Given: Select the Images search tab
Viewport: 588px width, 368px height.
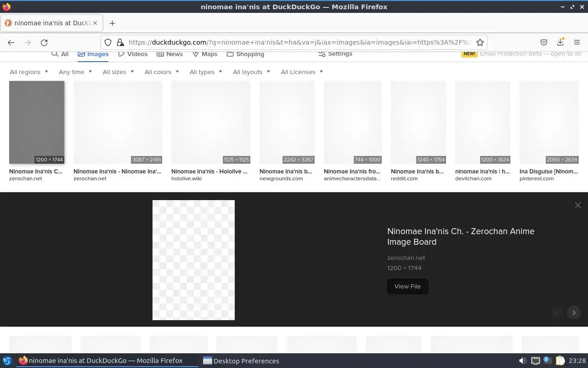Looking at the screenshot, I should tap(93, 54).
